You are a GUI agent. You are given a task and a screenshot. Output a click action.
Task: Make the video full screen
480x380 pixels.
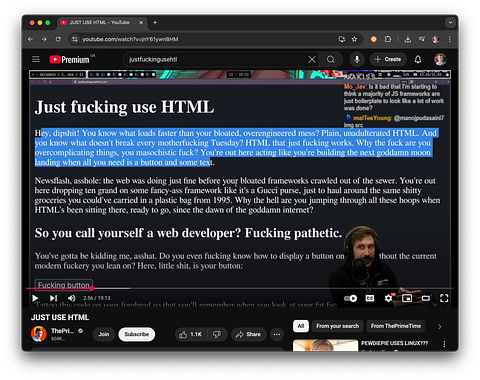coord(444,298)
